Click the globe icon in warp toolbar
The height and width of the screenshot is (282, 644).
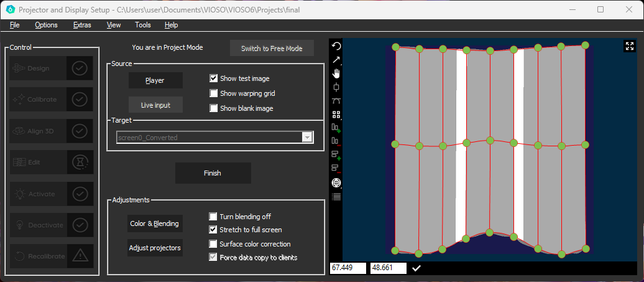point(336,182)
